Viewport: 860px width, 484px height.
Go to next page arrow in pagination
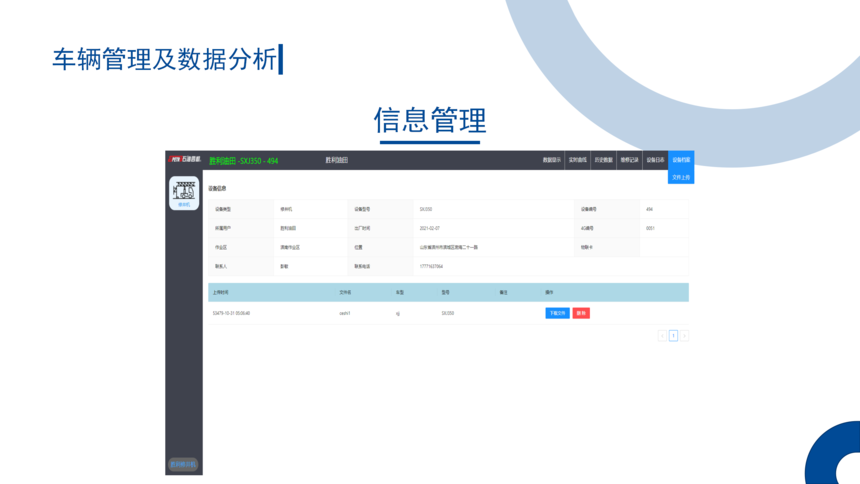pos(684,335)
